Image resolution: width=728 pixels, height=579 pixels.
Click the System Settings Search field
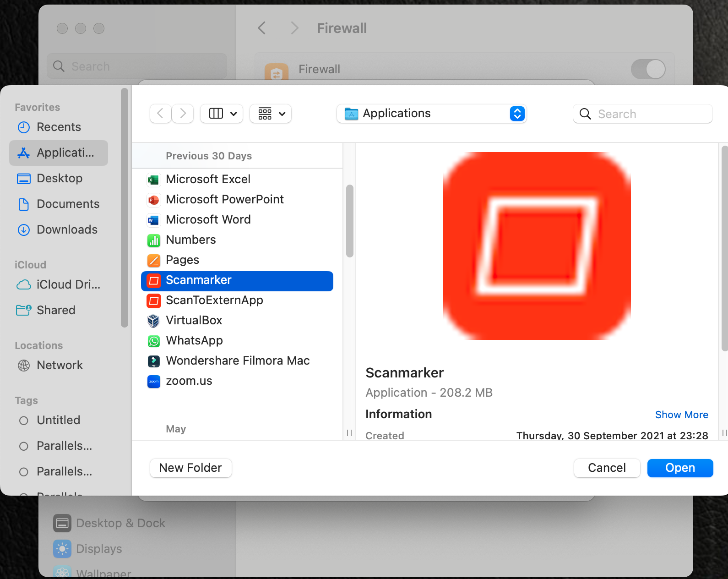pos(137,66)
